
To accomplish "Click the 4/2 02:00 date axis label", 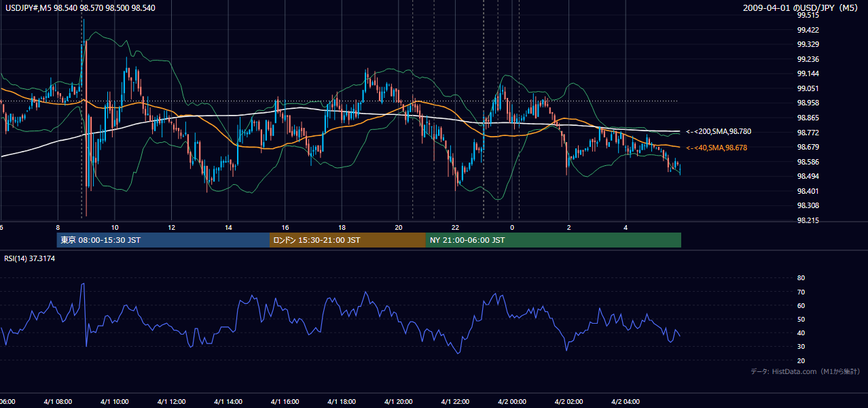I will (x=569, y=402).
